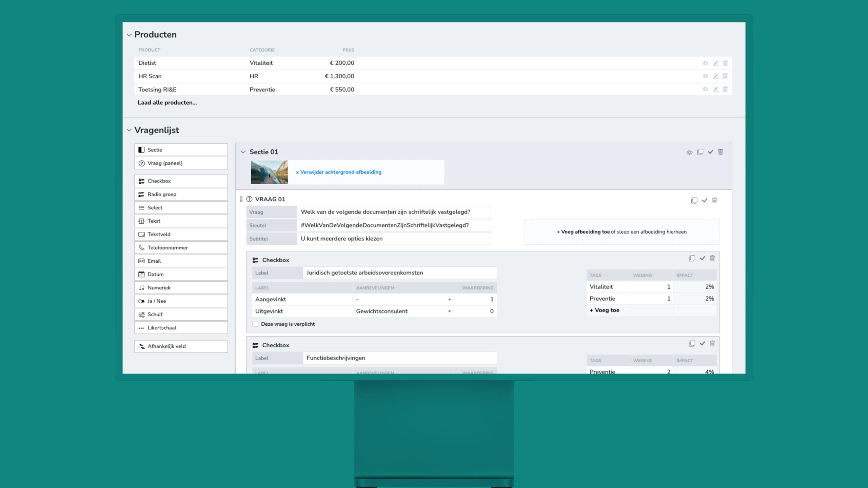The width and height of the screenshot is (868, 488).
Task: Choose the Likertschaal element type
Action: pyautogui.click(x=181, y=328)
